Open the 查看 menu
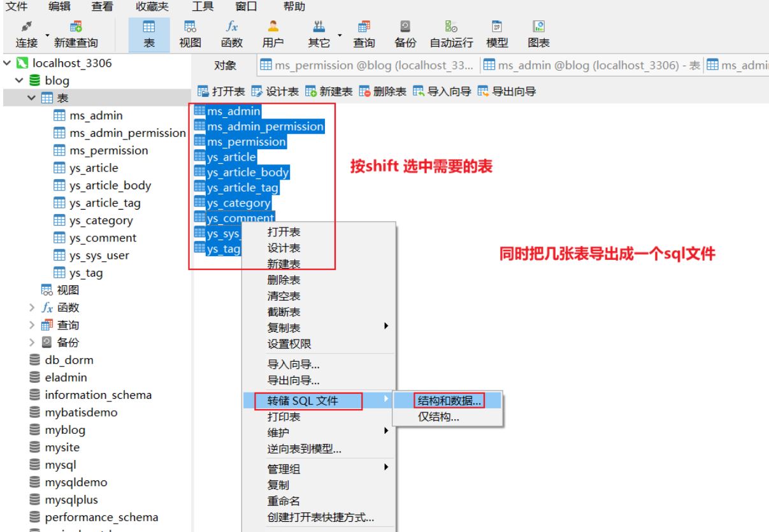This screenshot has width=769, height=532. [102, 7]
